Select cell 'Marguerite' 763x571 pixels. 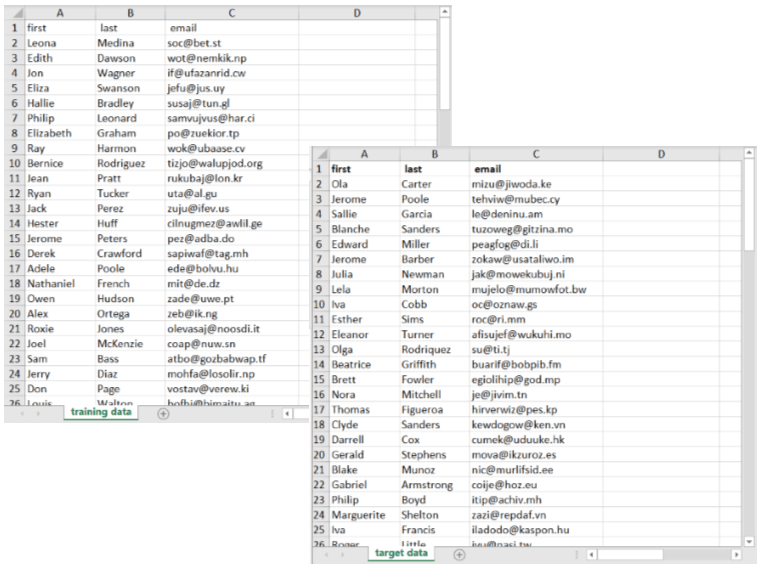(364, 515)
